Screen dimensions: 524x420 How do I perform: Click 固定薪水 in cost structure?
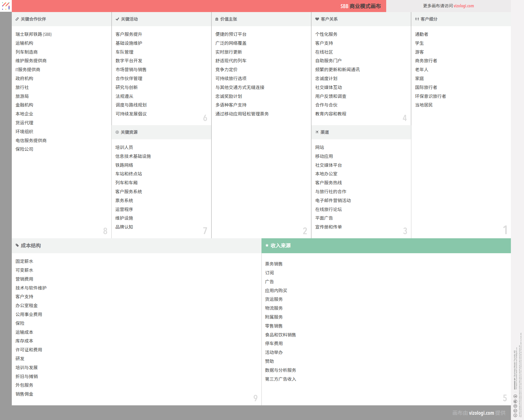click(24, 261)
